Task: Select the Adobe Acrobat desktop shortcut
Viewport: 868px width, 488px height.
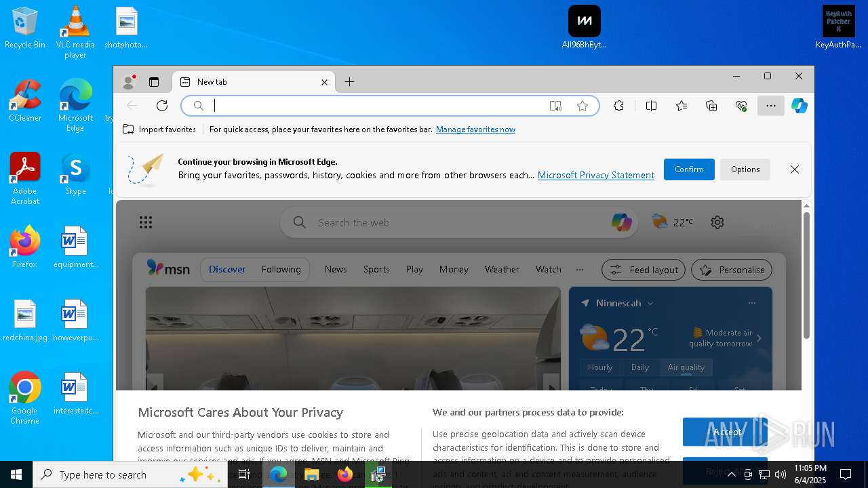Action: click(25, 178)
